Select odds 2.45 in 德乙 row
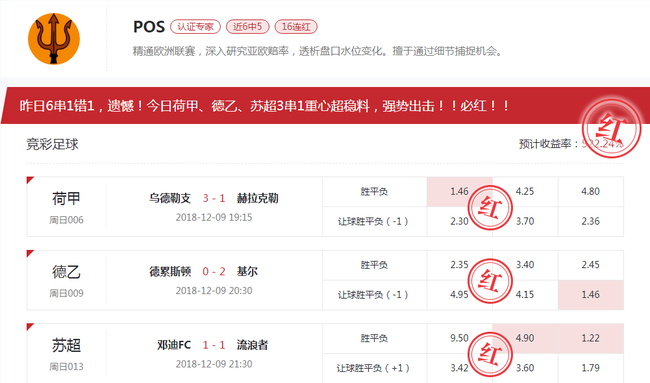This screenshot has height=383, width=650. 591,265
